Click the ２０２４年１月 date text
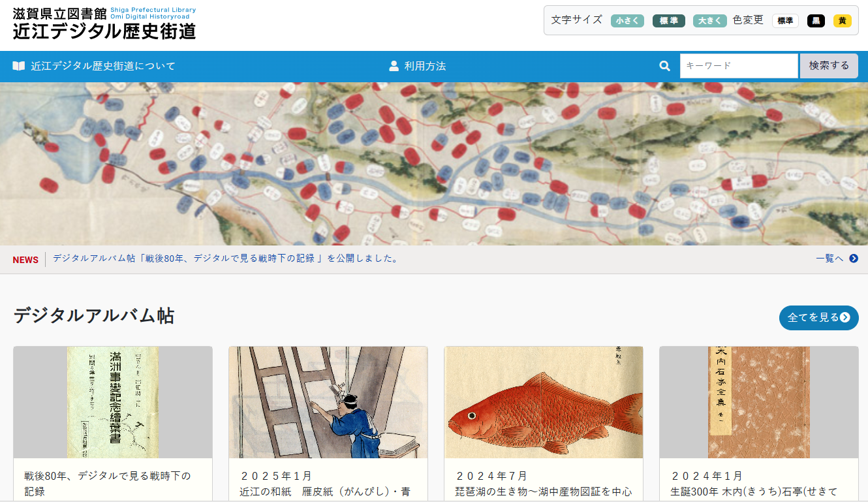The width and height of the screenshot is (868, 502). pos(706,476)
